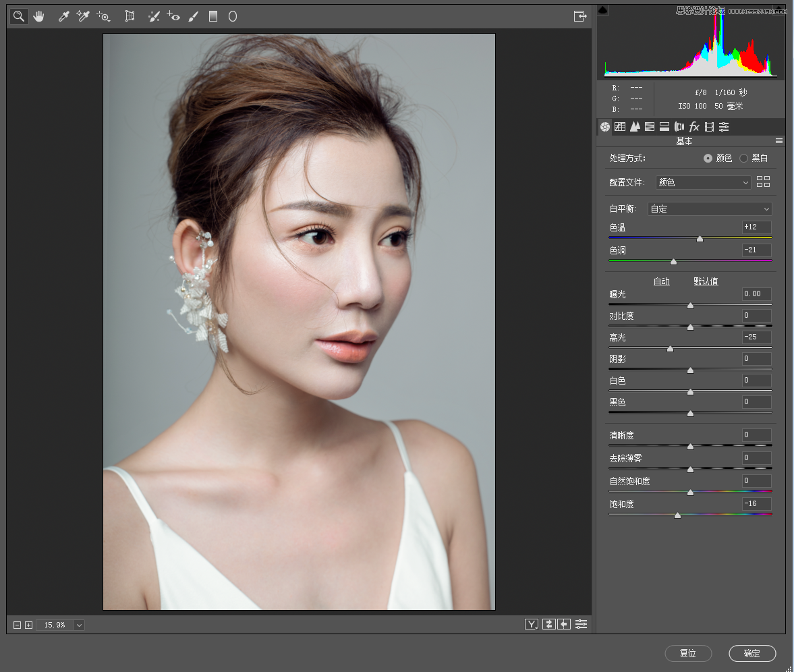This screenshot has width=794, height=672.
Task: Select the Transform tool
Action: (x=130, y=16)
